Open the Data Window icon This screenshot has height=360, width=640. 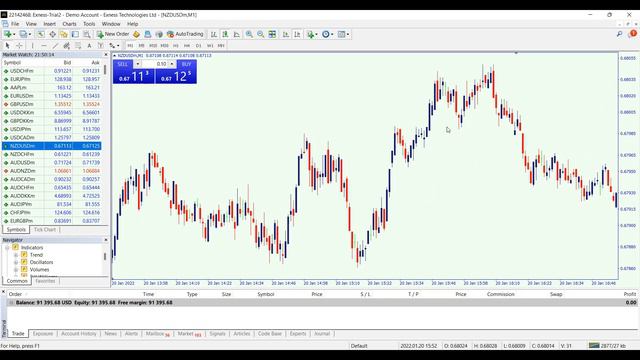[x=52, y=34]
